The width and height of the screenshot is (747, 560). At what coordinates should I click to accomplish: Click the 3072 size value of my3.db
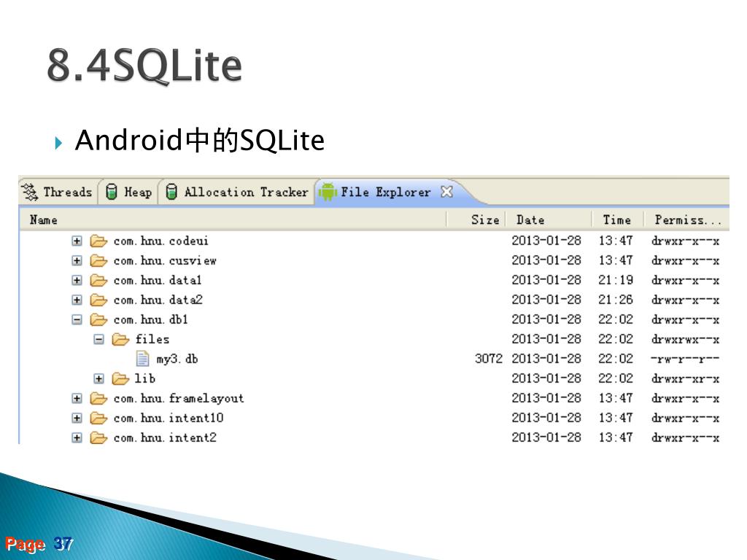pos(488,359)
